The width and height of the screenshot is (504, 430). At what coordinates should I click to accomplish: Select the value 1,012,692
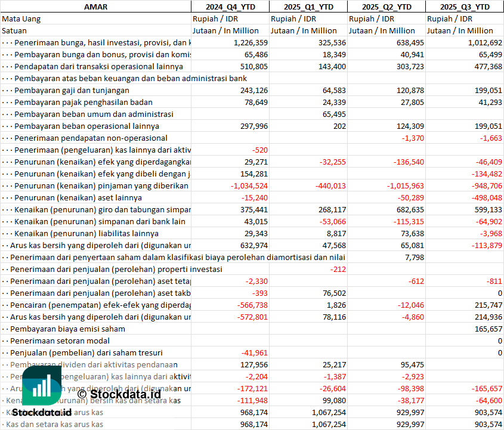pyautogui.click(x=485, y=42)
